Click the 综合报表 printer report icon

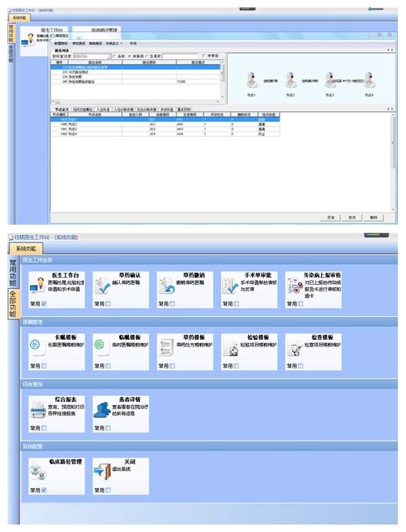point(38,409)
